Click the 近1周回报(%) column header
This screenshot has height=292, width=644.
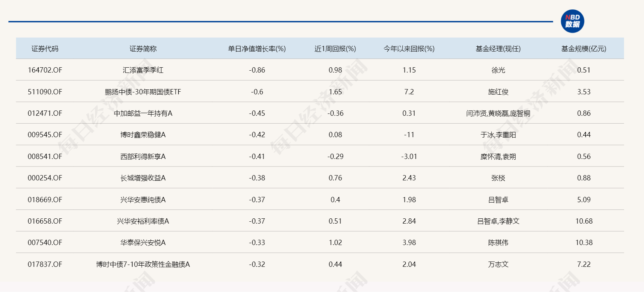335,48
